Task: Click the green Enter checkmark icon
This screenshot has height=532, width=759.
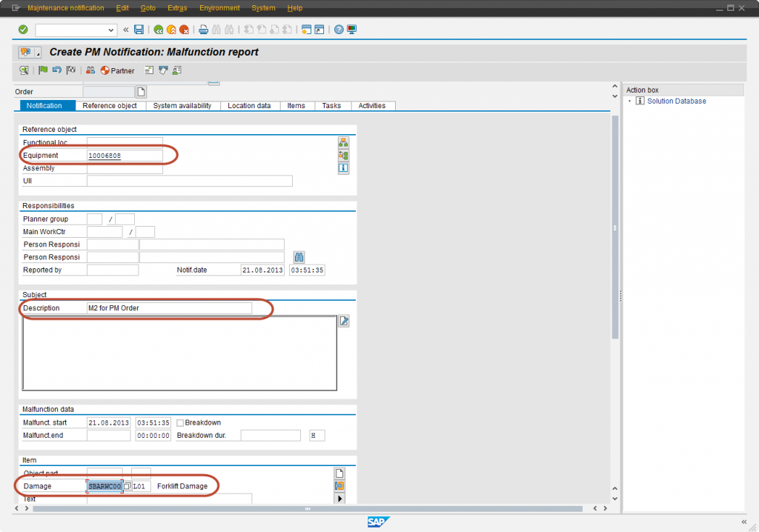Action: (23, 30)
